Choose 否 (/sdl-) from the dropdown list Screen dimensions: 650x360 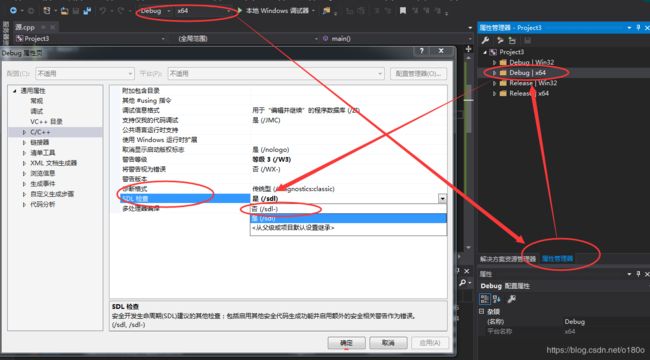click(x=348, y=209)
